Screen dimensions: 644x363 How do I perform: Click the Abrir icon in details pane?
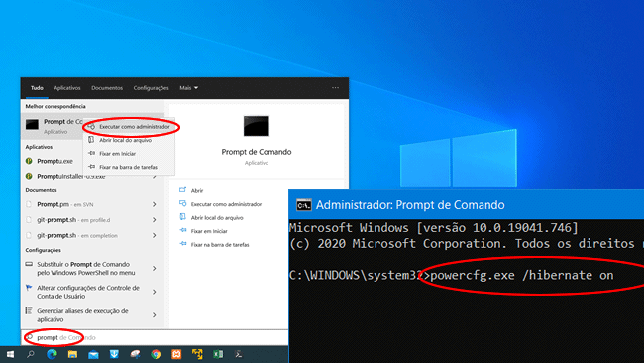click(x=182, y=189)
